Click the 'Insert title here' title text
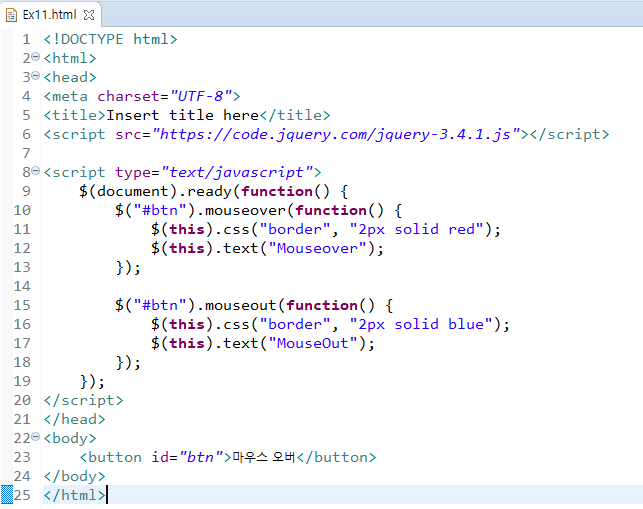 (x=182, y=115)
